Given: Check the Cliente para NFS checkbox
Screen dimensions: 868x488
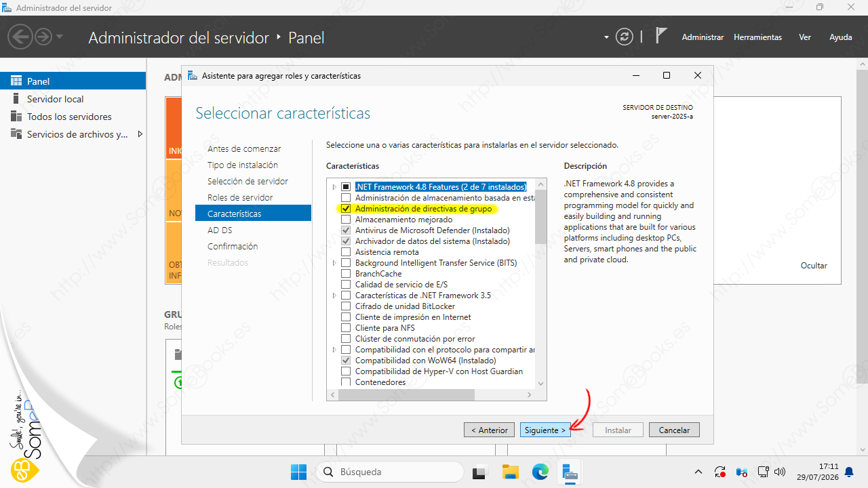Looking at the screenshot, I should (346, 328).
